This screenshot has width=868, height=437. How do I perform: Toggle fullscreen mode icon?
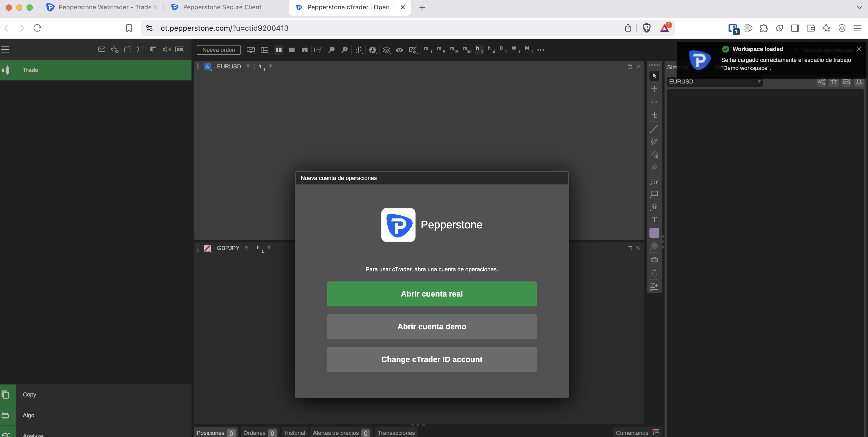141,49
